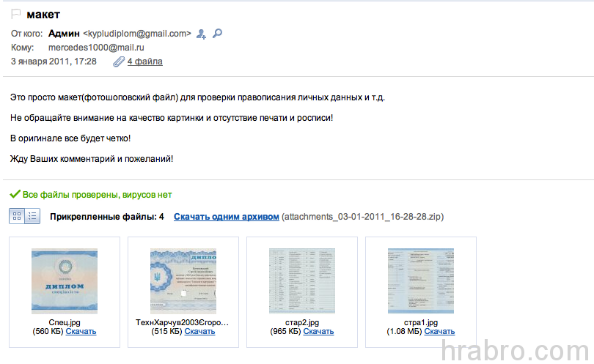Download the 515 КБ ТехнХарчув file
Image resolution: width=594 pixels, height=364 pixels.
[x=199, y=332]
